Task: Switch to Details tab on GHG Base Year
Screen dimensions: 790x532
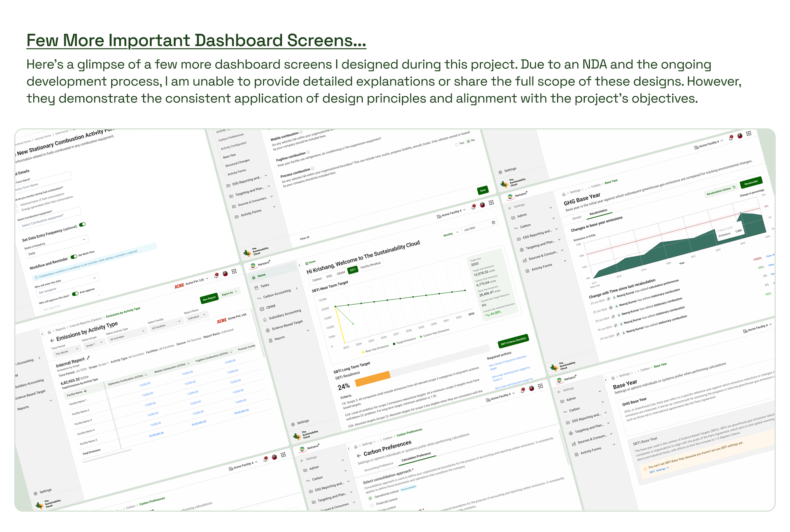Action: (x=577, y=218)
